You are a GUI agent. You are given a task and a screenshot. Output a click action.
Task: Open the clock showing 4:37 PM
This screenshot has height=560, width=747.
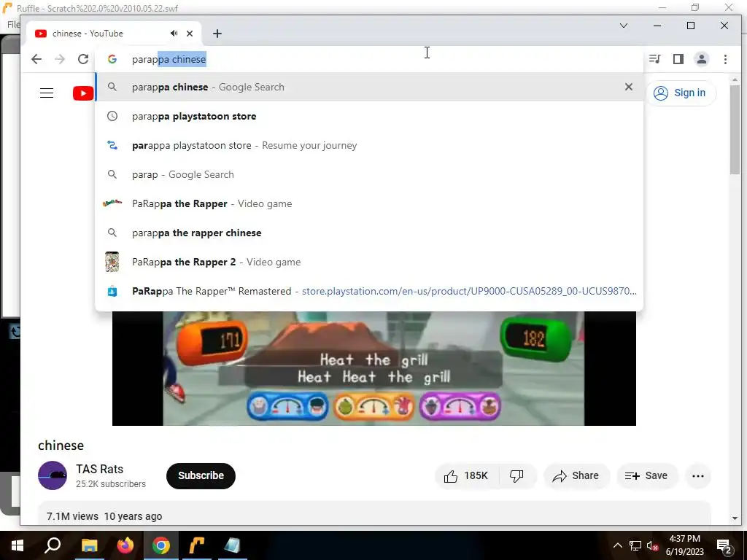click(x=684, y=545)
